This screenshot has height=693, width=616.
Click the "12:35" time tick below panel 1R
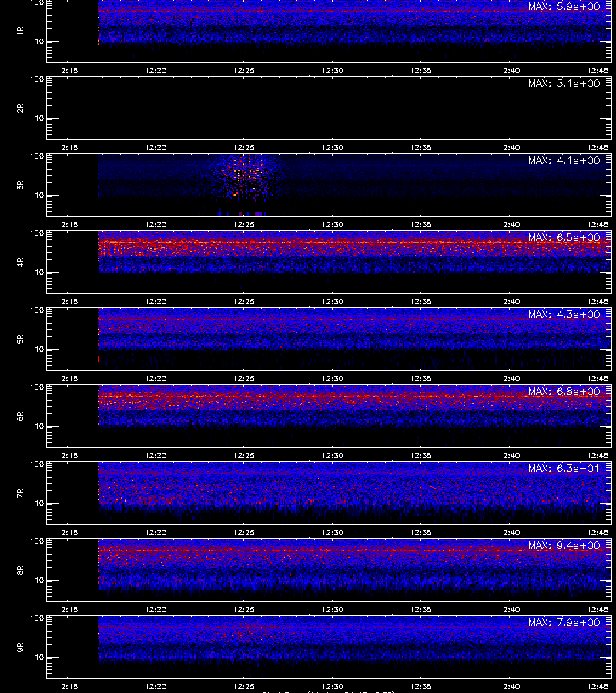pyautogui.click(x=420, y=70)
